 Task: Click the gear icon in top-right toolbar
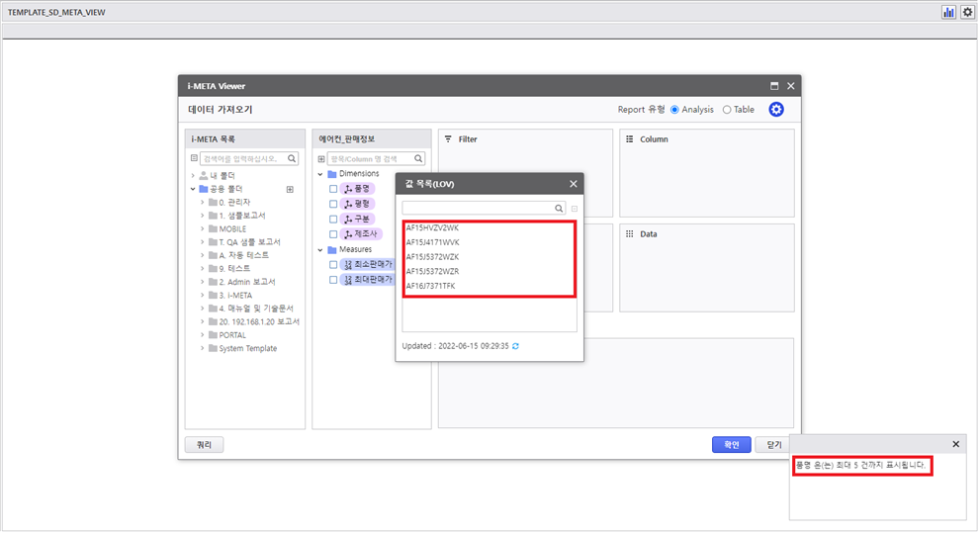pyautogui.click(x=967, y=12)
